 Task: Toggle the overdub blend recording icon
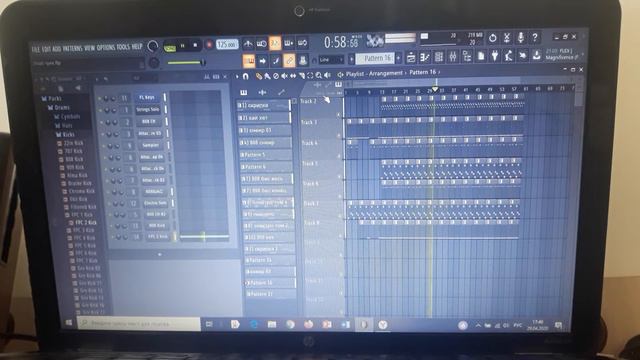(x=289, y=43)
